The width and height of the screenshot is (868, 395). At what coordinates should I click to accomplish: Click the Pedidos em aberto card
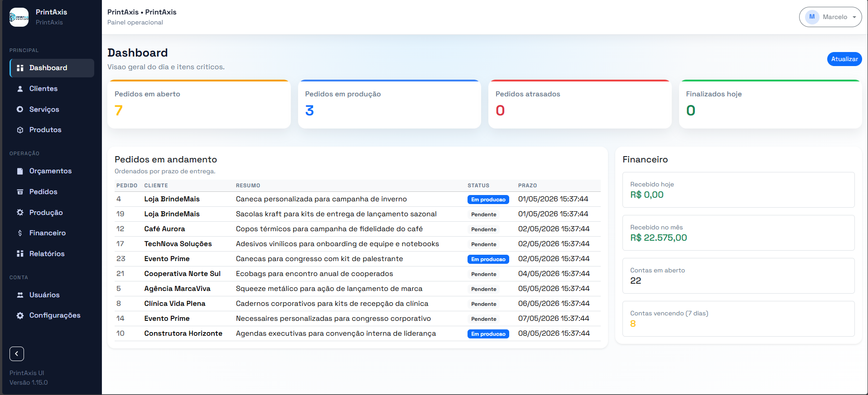pos(199,104)
